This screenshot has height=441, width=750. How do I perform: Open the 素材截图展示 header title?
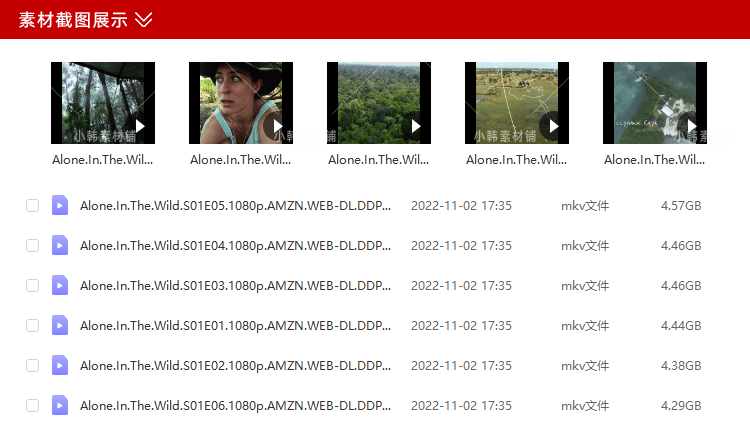tap(73, 20)
